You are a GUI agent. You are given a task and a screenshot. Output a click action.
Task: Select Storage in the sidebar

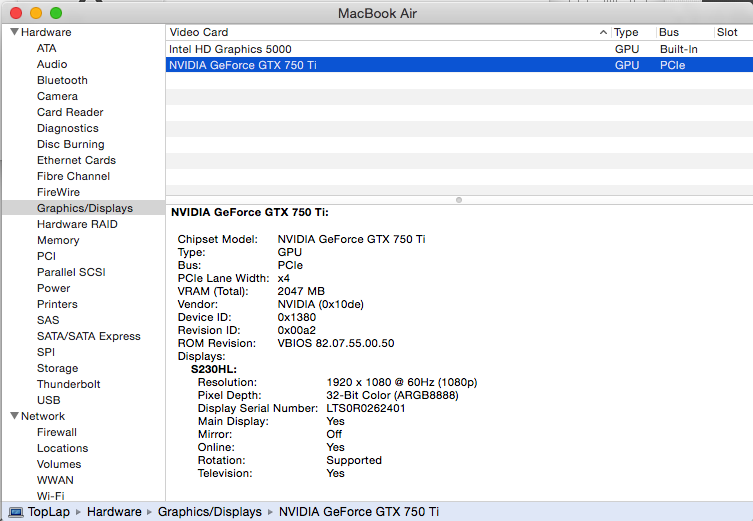pos(58,368)
